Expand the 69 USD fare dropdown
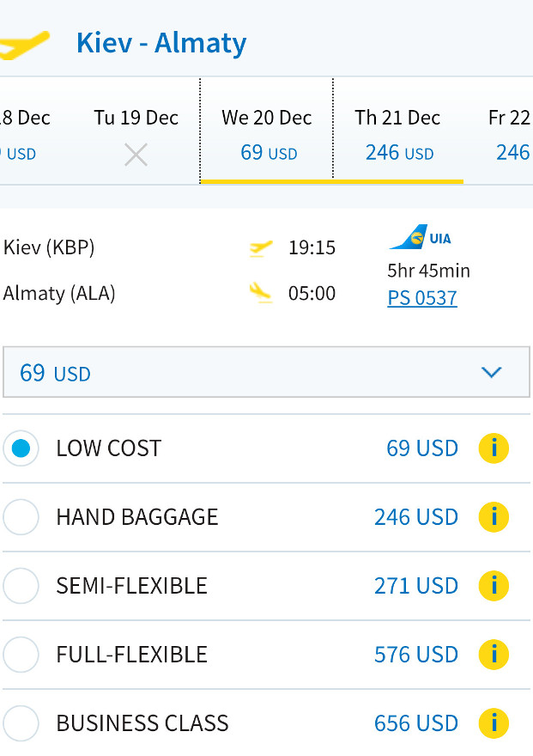The width and height of the screenshot is (533, 756). point(266,372)
